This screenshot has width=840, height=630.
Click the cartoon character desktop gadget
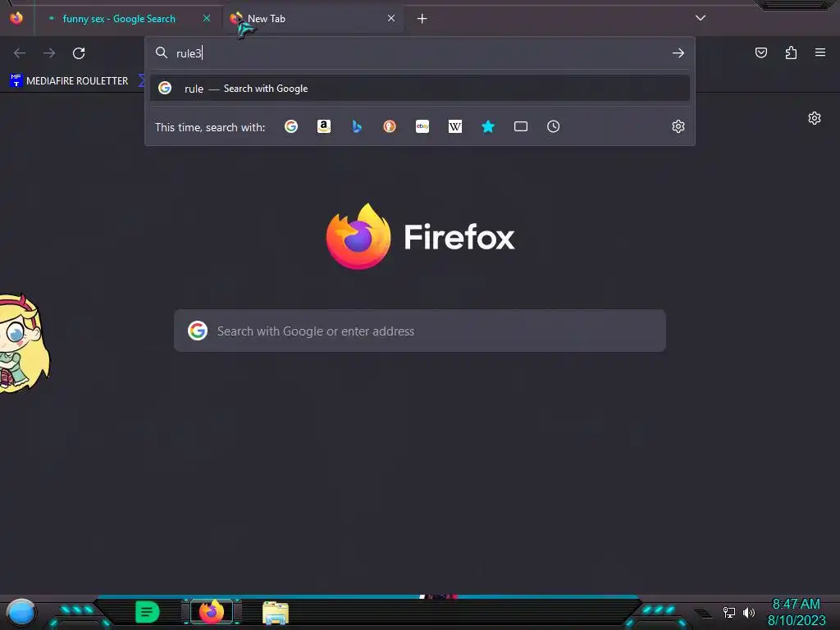click(x=24, y=344)
